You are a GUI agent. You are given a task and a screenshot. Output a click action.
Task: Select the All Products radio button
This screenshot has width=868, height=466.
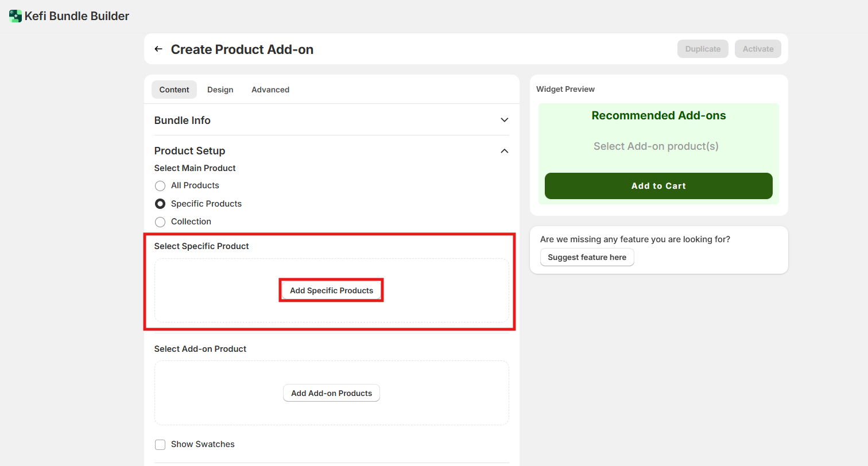[x=160, y=186]
